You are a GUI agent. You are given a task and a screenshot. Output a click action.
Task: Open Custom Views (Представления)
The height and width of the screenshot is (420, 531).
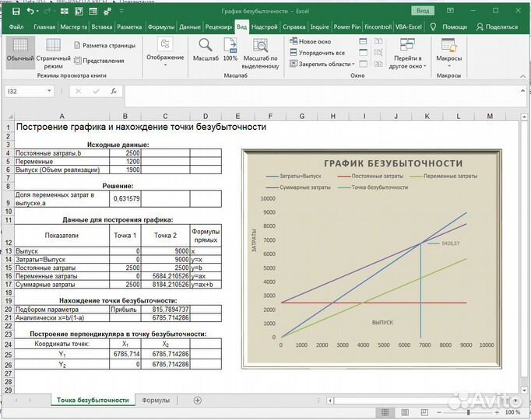tap(99, 61)
